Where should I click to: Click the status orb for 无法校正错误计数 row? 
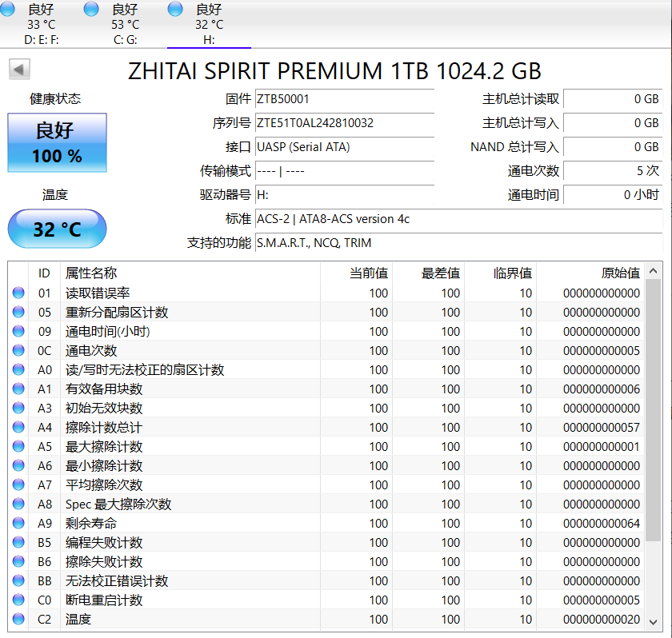[x=18, y=580]
